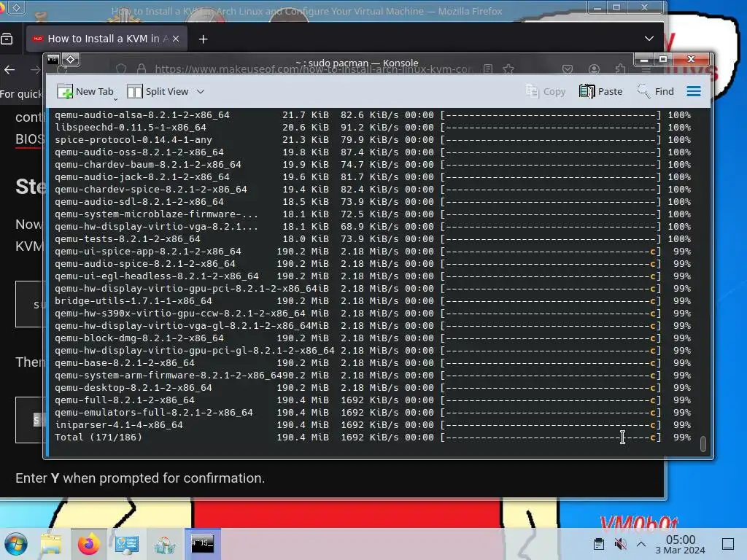This screenshot has height=560, width=747.
Task: Click the 'qemu-base-8.2.1-2-x86_64' line
Action: click(373, 363)
